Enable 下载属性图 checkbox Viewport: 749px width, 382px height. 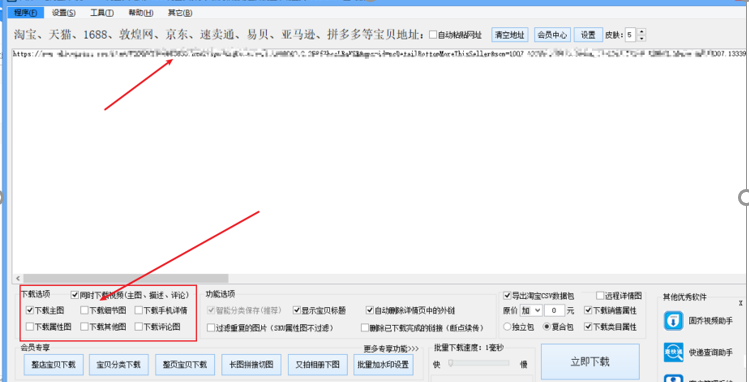click(30, 327)
